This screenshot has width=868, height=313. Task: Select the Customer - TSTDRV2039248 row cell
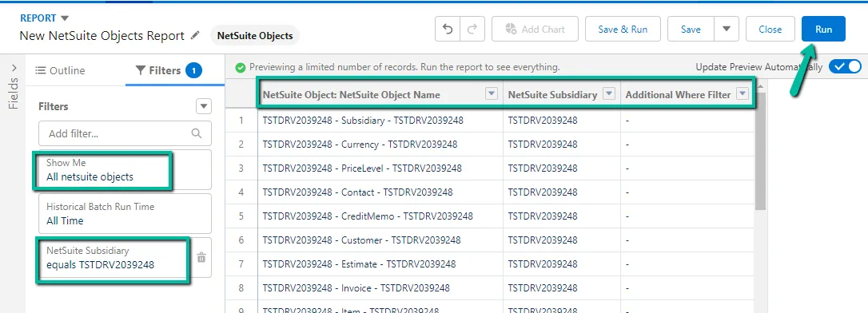380,240
